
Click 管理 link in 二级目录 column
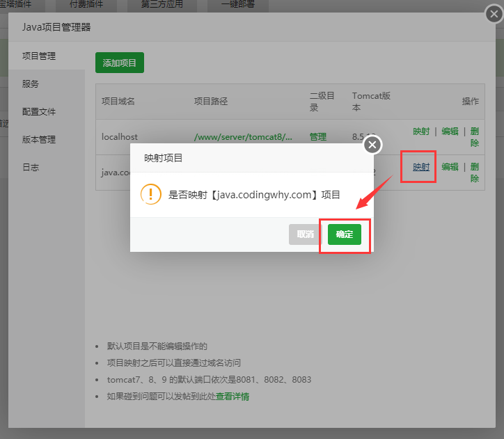click(318, 137)
